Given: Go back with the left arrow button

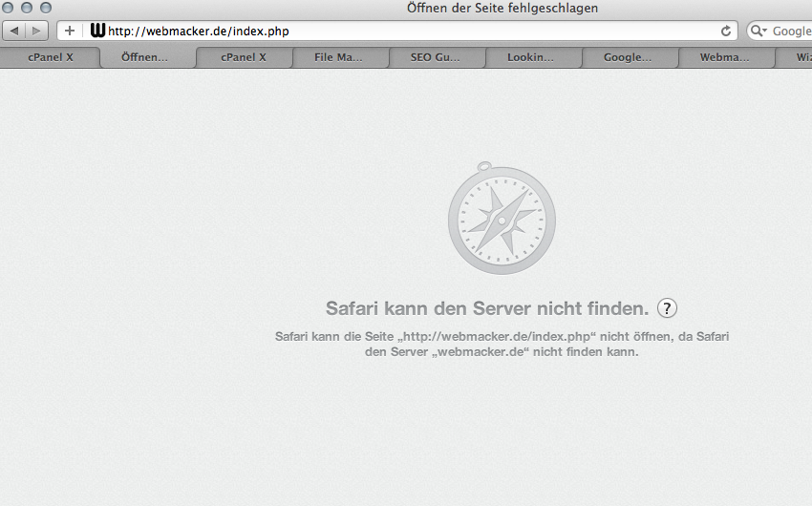Looking at the screenshot, I should (14, 32).
